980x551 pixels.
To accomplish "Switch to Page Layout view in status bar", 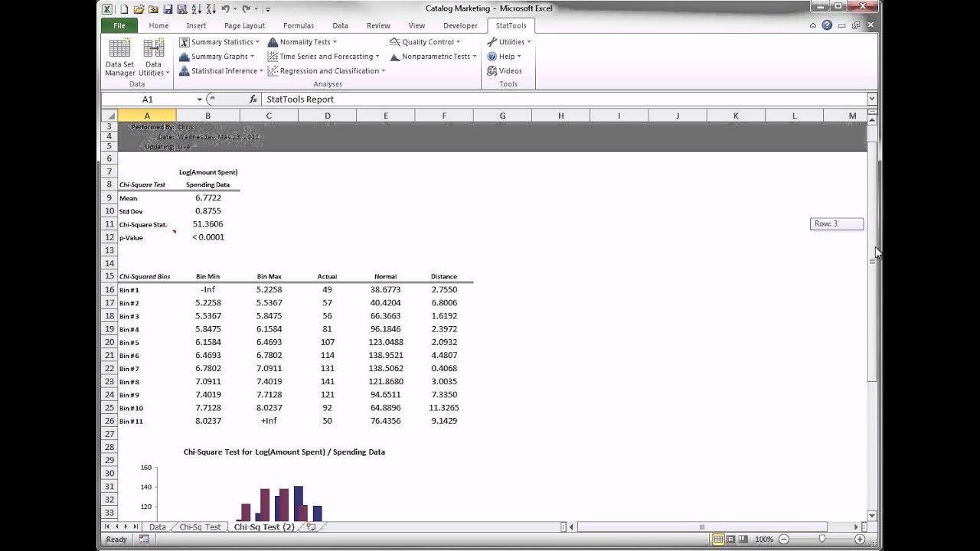I will coord(732,540).
